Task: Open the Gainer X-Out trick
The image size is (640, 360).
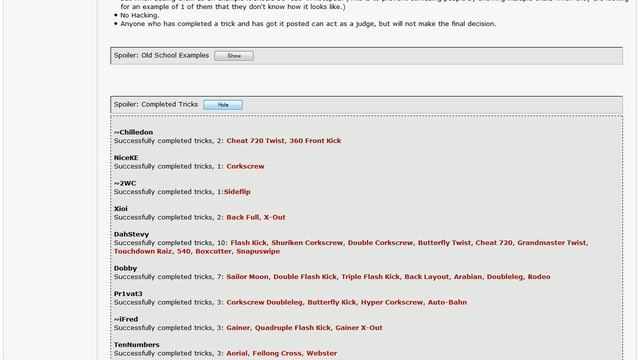Action: (x=359, y=328)
